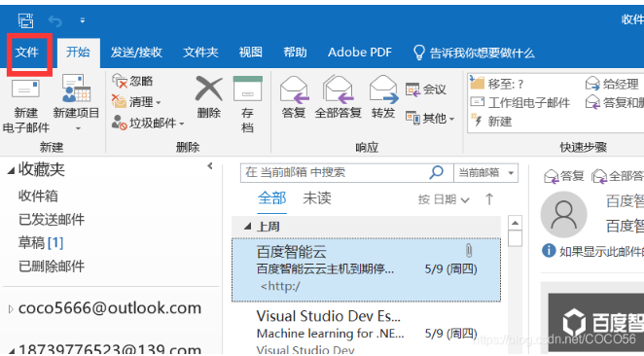The image size is (644, 356).
Task: Open the New Items (新建项目) dropdown
Action: pyautogui.click(x=77, y=128)
